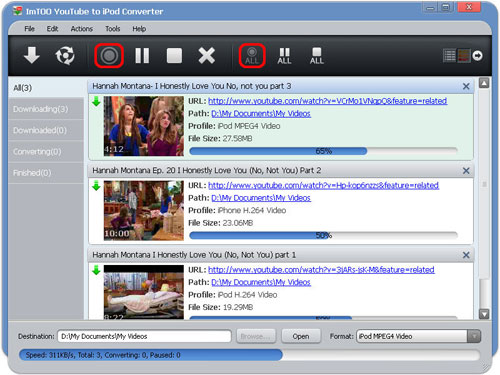Open the File menu

pyautogui.click(x=29, y=29)
